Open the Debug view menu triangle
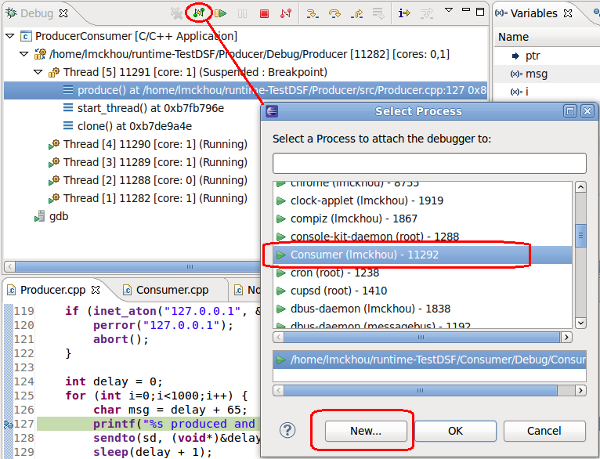600x459 pixels. (449, 10)
